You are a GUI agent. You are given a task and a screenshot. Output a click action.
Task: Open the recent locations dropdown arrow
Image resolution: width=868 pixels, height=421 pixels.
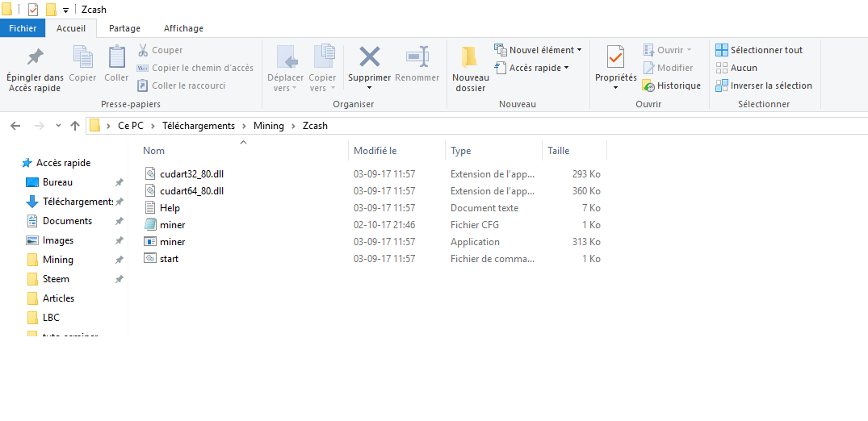(59, 126)
